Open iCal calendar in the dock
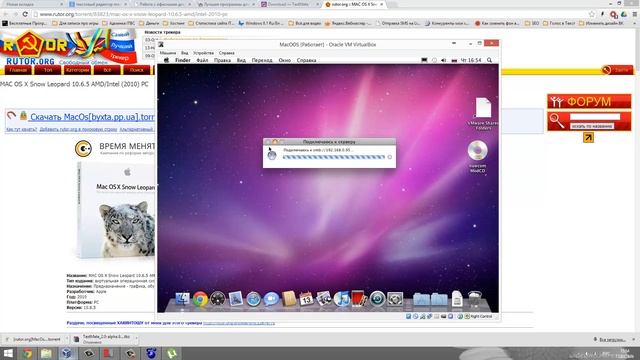 306,299
